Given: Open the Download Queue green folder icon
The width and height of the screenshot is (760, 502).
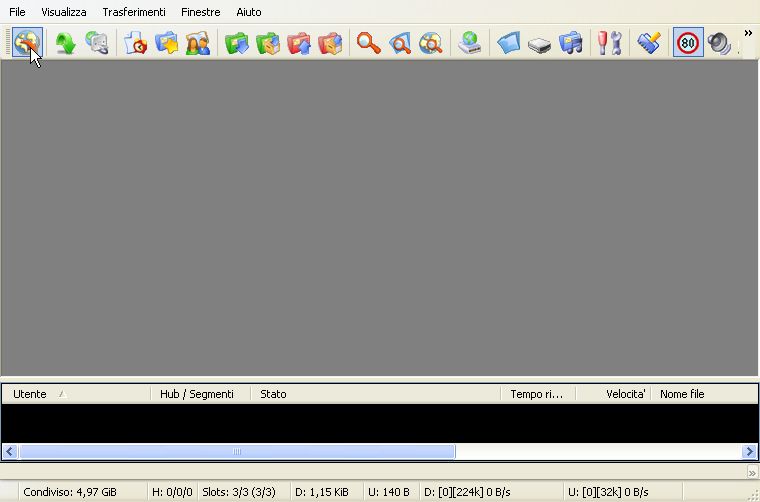Looking at the screenshot, I should [x=237, y=43].
